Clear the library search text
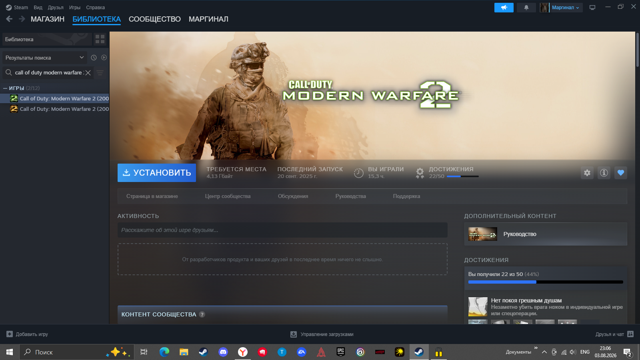 (88, 73)
